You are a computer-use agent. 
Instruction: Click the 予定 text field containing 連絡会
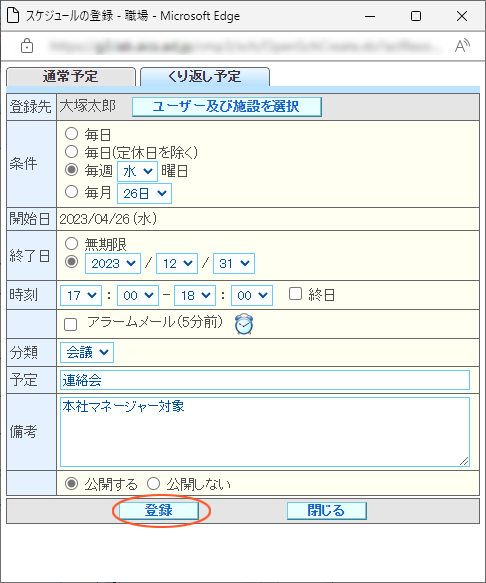265,380
